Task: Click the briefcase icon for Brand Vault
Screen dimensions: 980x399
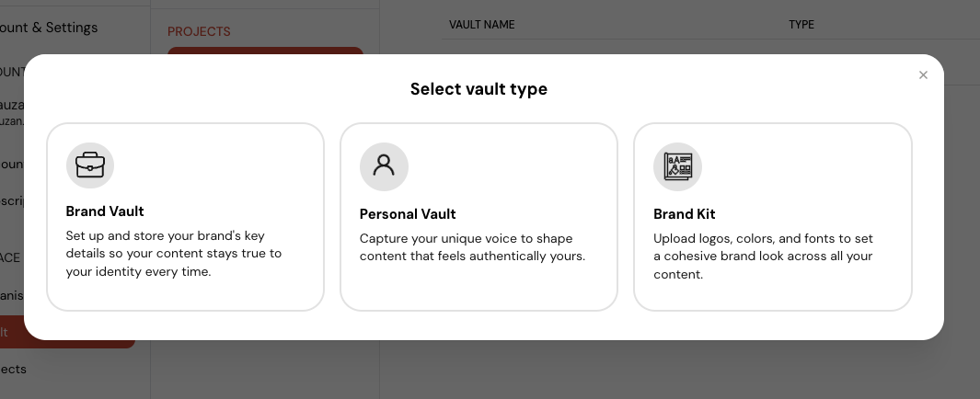Action: (90, 165)
